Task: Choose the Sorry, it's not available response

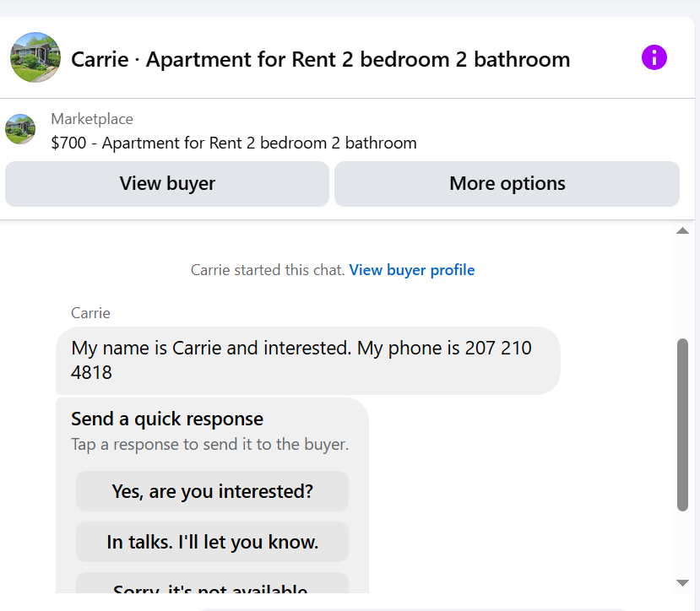Action: coord(212,584)
